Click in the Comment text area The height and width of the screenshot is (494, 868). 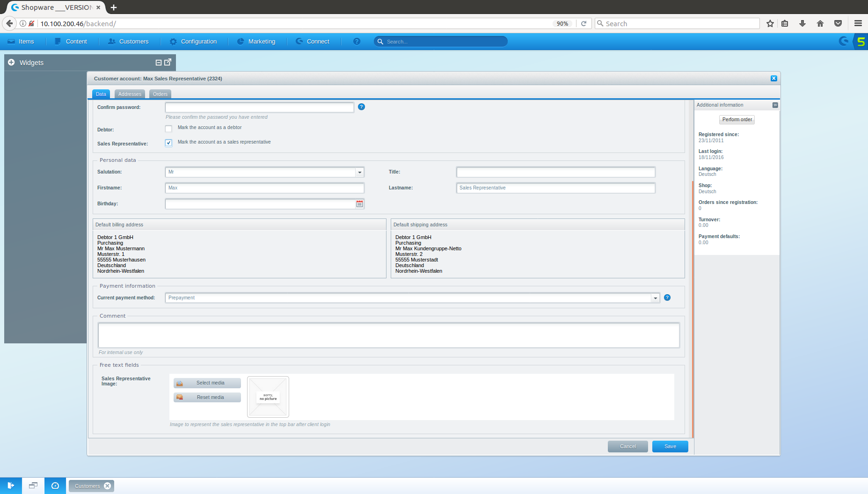tap(388, 335)
